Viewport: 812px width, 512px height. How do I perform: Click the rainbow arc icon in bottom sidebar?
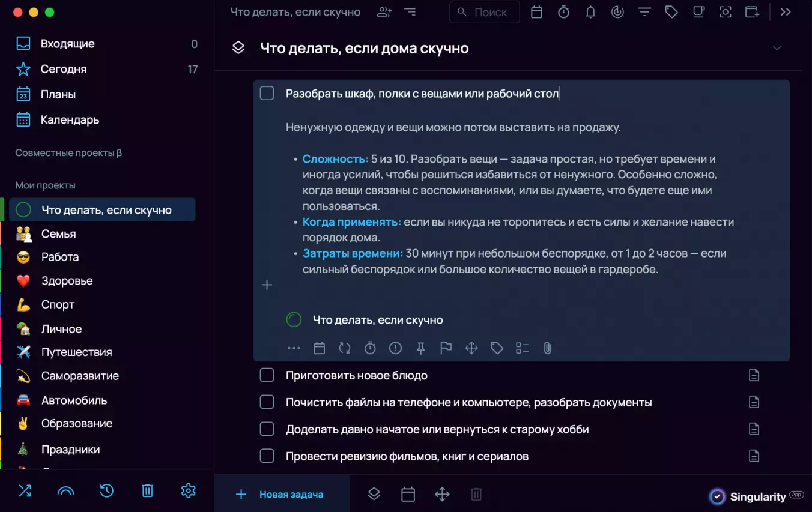tap(65, 491)
